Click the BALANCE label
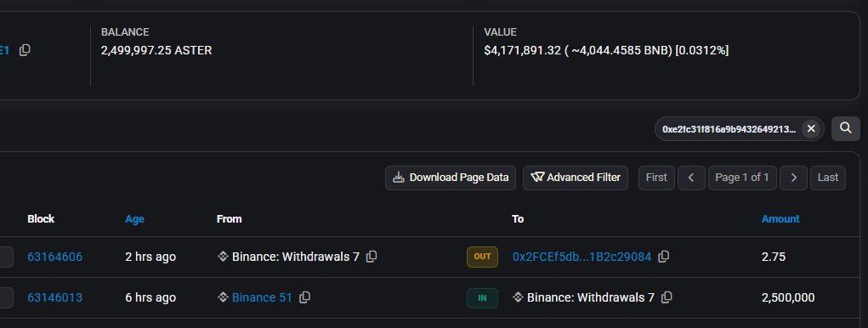Image resolution: width=868 pixels, height=328 pixels. click(125, 32)
